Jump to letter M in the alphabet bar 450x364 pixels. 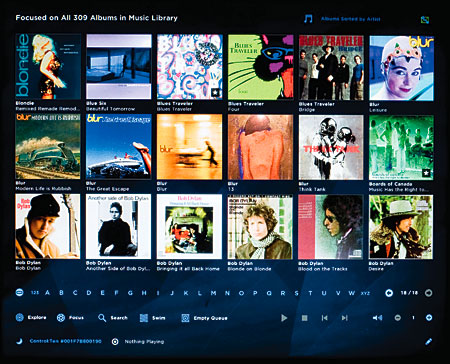click(213, 293)
